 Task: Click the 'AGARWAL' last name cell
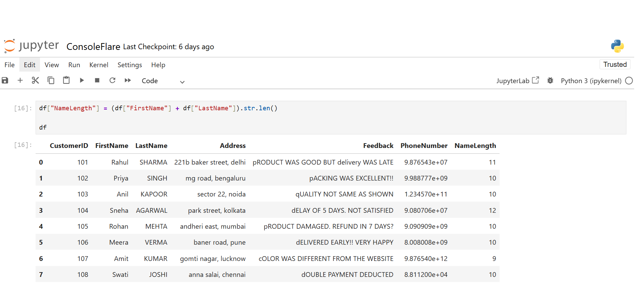tap(152, 210)
